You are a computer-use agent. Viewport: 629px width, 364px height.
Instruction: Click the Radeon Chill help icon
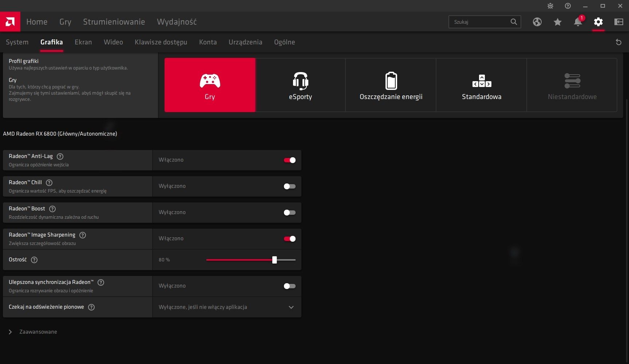(49, 183)
